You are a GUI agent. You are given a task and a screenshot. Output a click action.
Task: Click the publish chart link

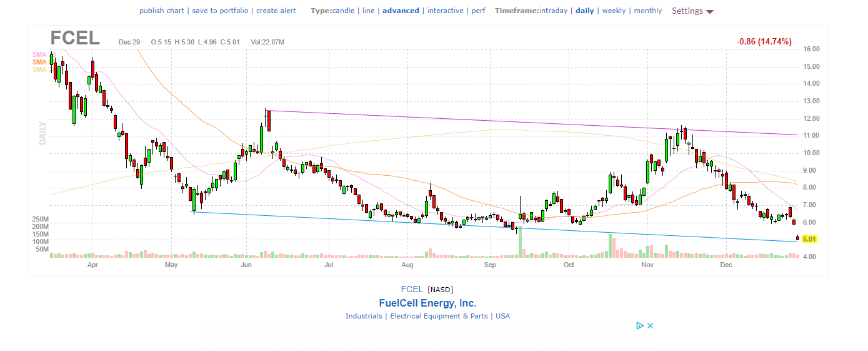click(162, 11)
